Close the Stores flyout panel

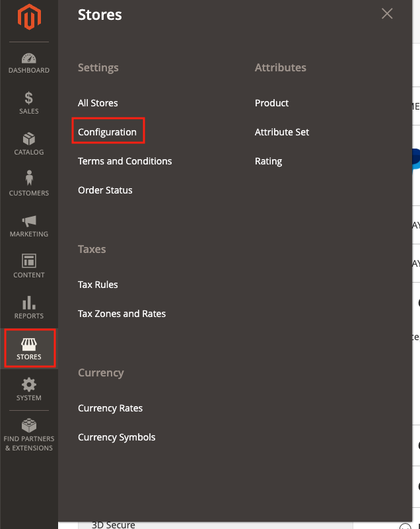pyautogui.click(x=387, y=14)
